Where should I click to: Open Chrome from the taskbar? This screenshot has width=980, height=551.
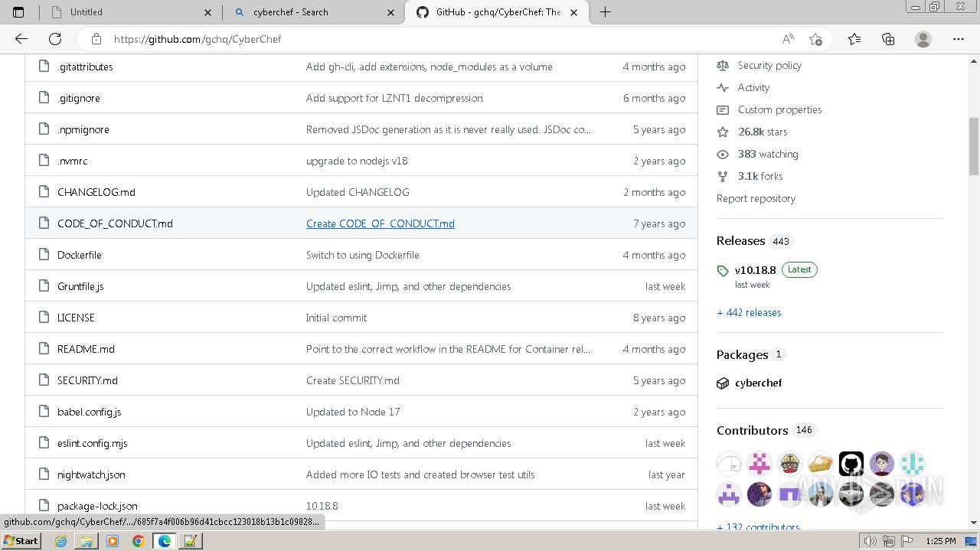click(138, 540)
